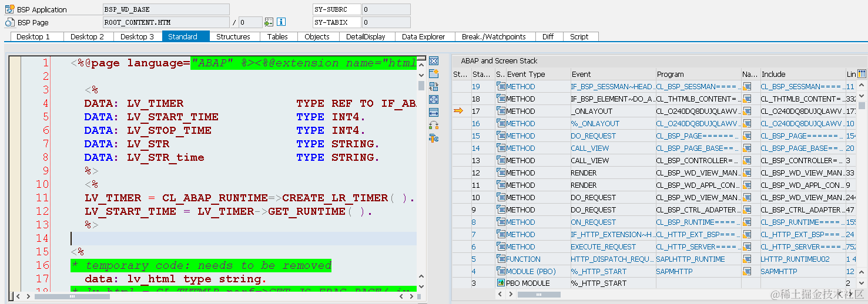Click the swap tool icon
Image resolution: width=868 pixels, height=304 pixels.
pos(434,126)
